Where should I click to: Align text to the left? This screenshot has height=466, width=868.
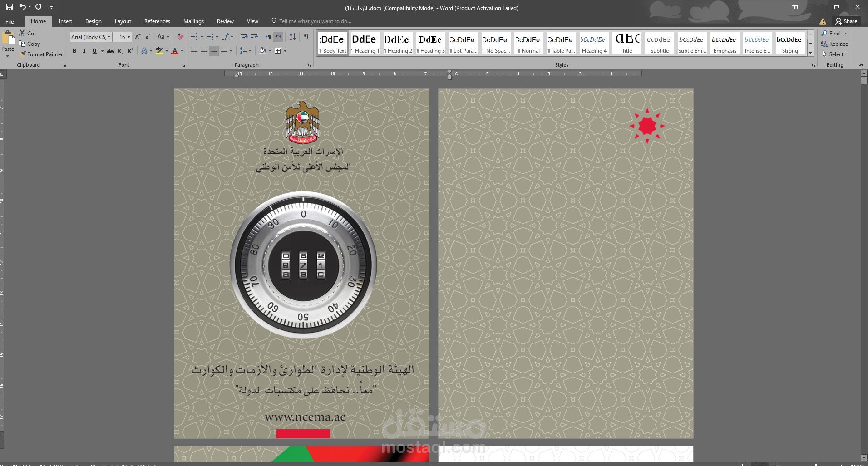194,51
